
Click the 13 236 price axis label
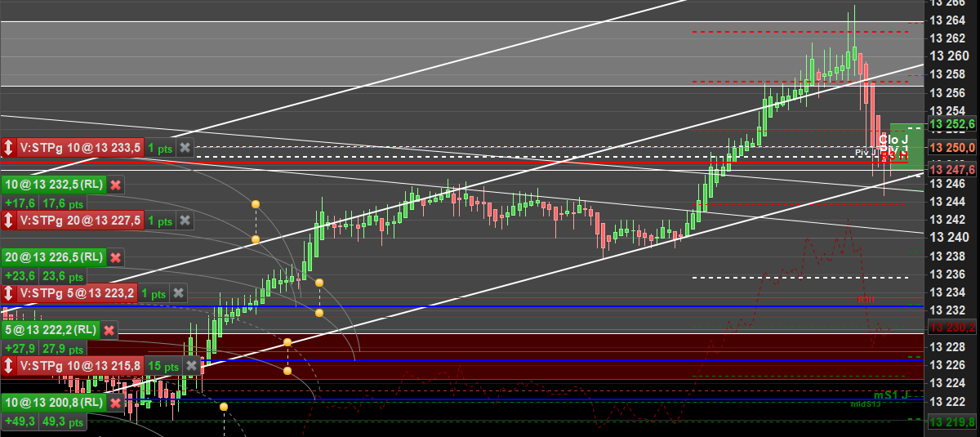coord(947,274)
